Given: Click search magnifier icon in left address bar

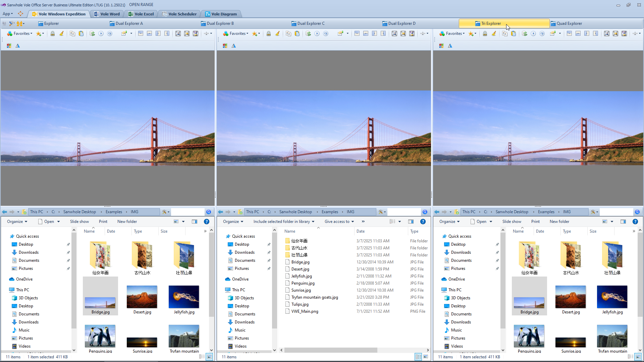Looking at the screenshot, I should [x=209, y=212].
